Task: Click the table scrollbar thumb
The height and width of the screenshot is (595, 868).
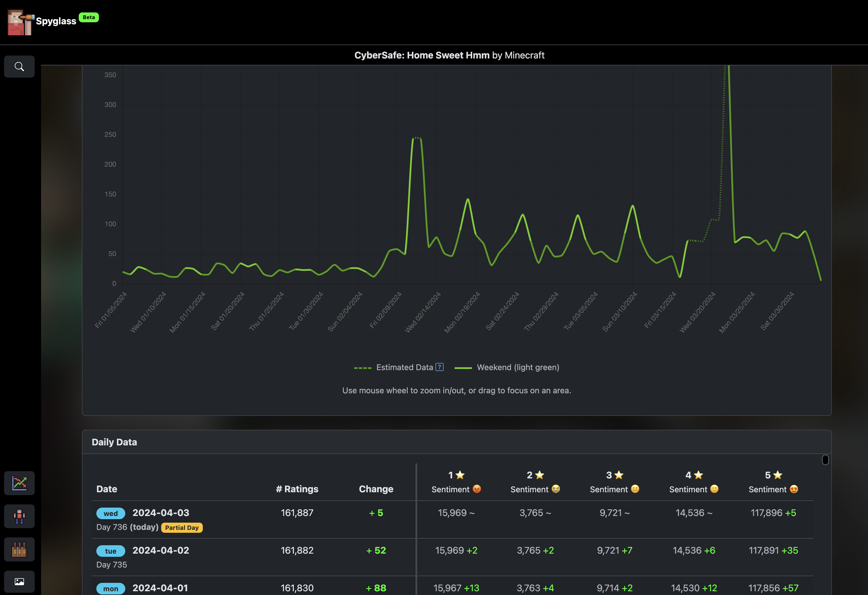Action: tap(825, 460)
